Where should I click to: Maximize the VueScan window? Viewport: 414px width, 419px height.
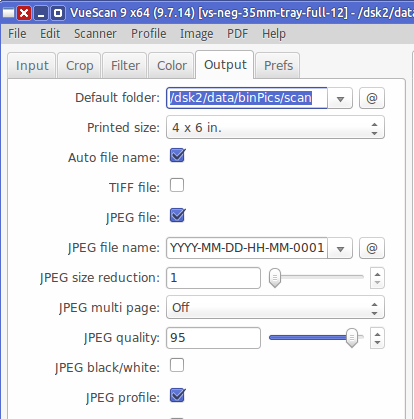tap(58, 13)
